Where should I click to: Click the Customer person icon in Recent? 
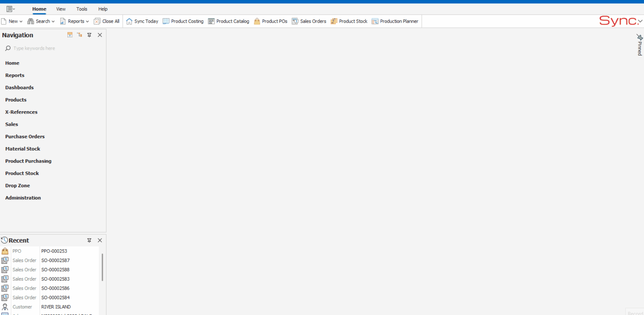coord(5,307)
